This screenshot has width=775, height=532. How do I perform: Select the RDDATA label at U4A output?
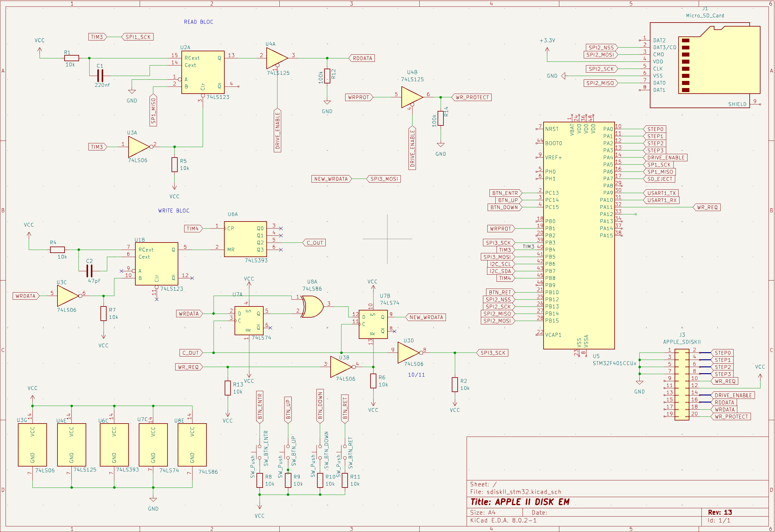click(x=362, y=58)
